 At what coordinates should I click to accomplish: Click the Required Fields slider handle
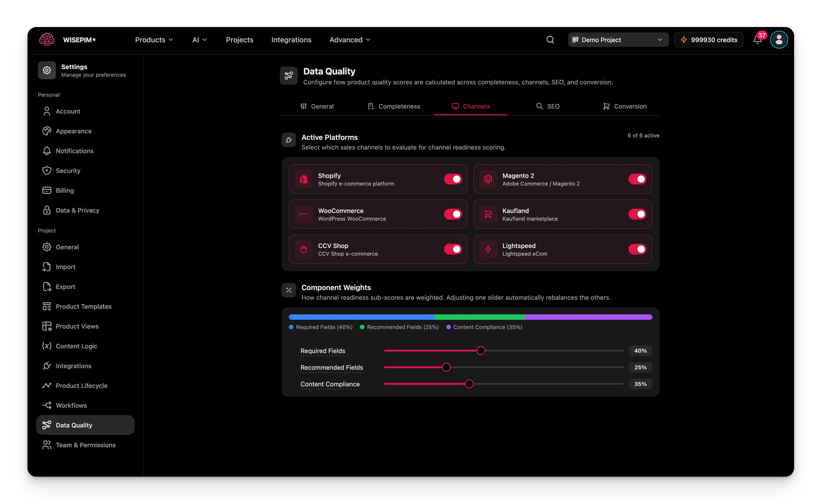(x=481, y=351)
